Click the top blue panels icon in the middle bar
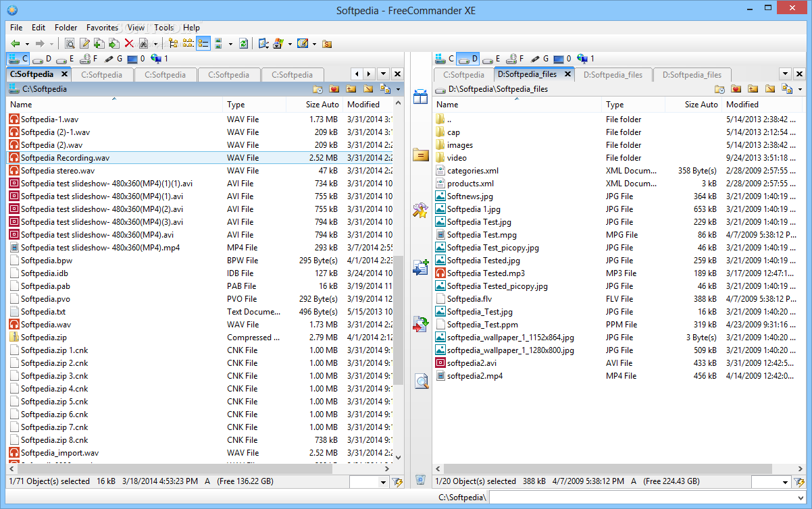The height and width of the screenshot is (509, 812). [421, 96]
